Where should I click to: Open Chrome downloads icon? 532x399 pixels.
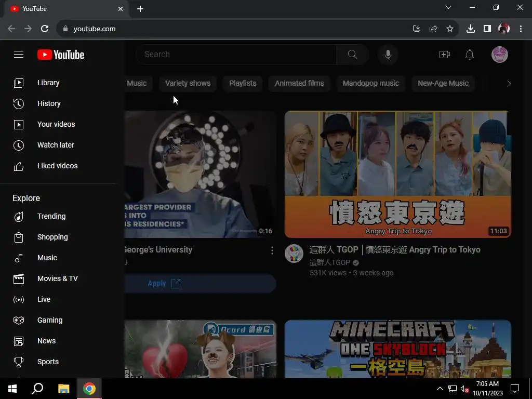[471, 29]
